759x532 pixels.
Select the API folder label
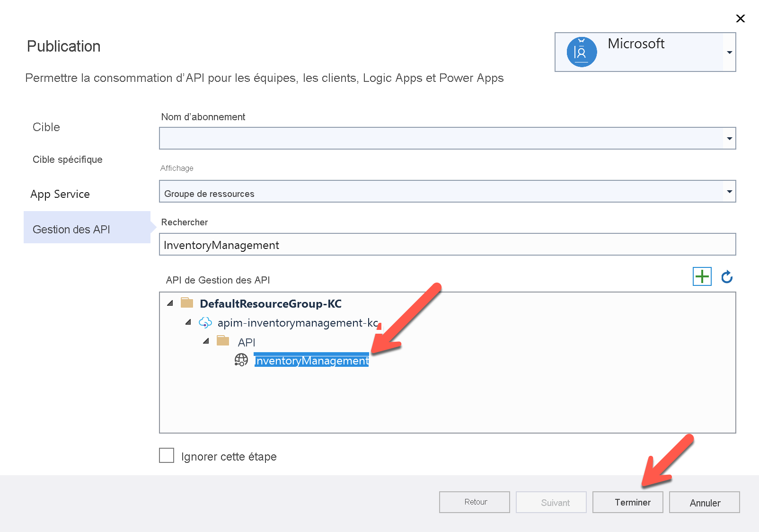(247, 342)
